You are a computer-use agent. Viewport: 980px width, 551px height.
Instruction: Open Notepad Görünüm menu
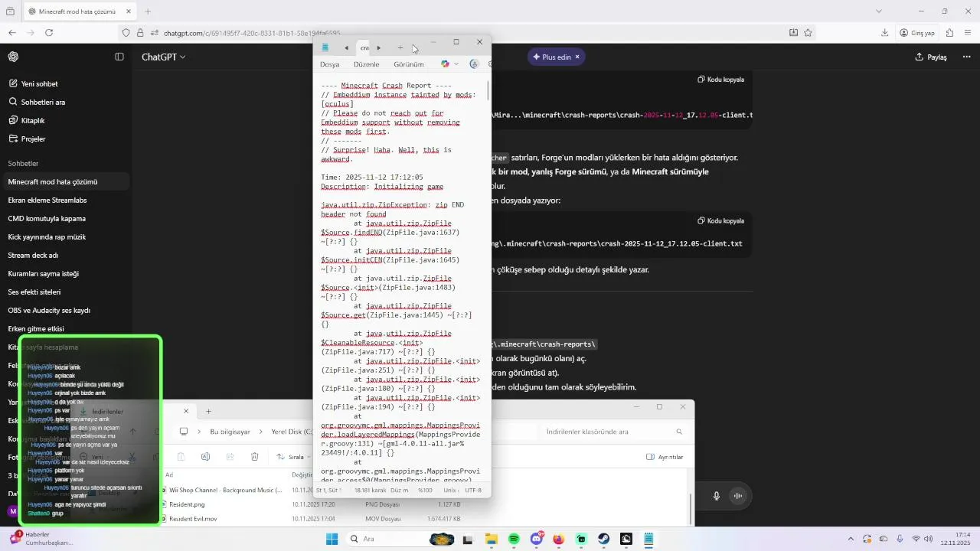click(x=409, y=64)
